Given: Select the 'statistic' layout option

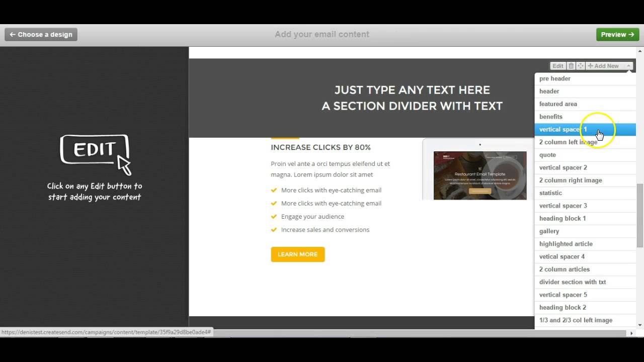Looking at the screenshot, I should click(x=585, y=193).
